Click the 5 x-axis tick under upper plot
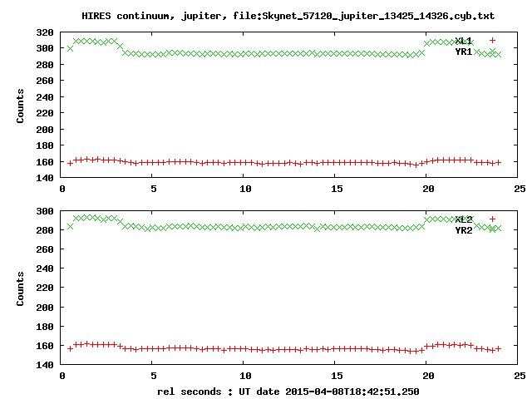This screenshot has height=399, width=532. [x=154, y=189]
